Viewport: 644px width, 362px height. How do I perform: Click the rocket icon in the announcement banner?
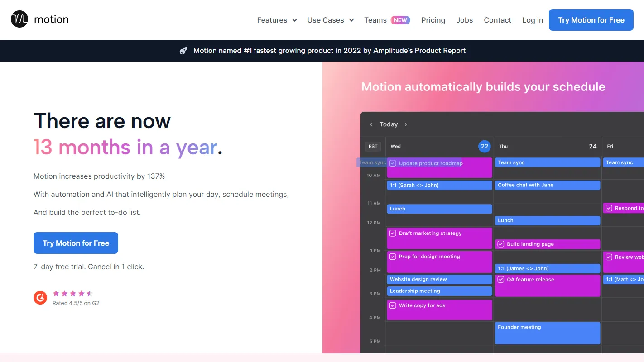click(x=183, y=50)
